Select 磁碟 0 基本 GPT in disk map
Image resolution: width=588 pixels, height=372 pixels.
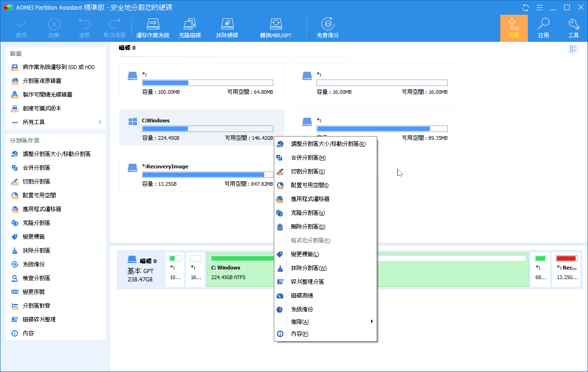click(141, 270)
